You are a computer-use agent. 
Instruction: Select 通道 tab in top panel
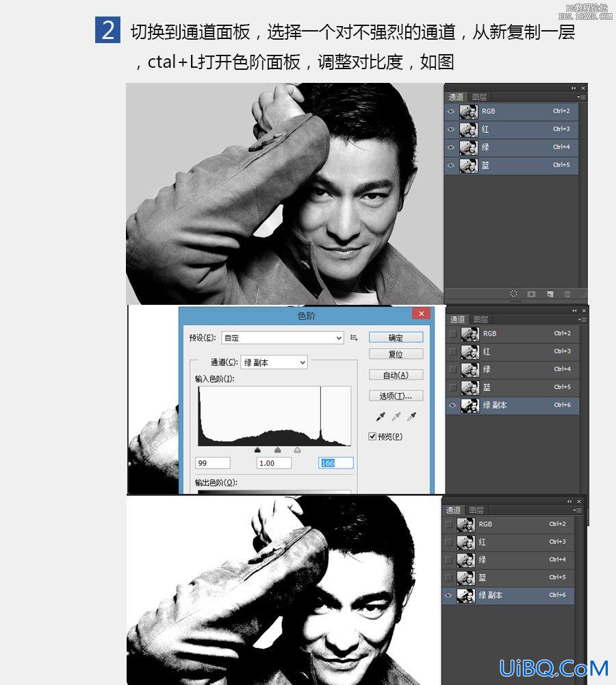tap(457, 97)
